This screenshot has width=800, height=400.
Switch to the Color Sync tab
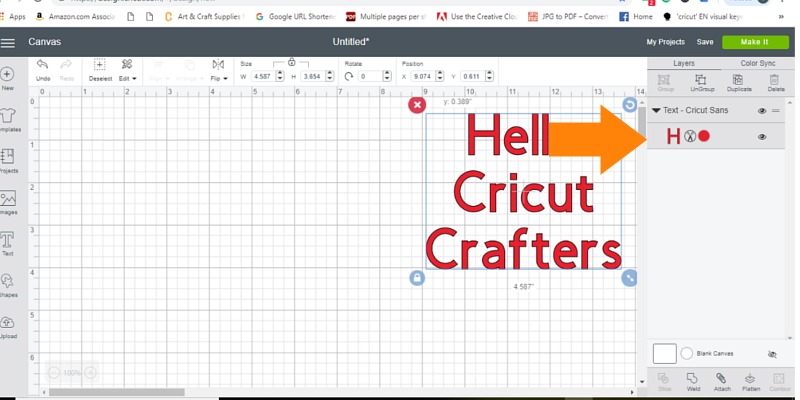point(758,63)
